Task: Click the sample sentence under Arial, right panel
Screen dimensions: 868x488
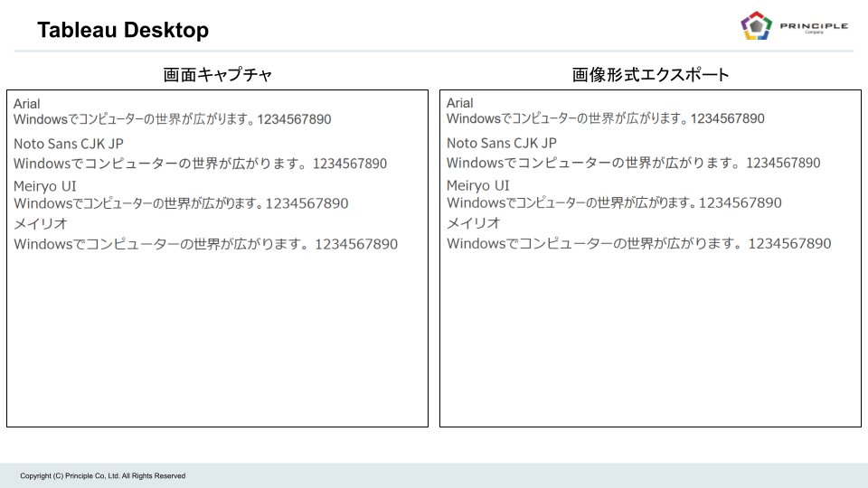Action: click(606, 119)
